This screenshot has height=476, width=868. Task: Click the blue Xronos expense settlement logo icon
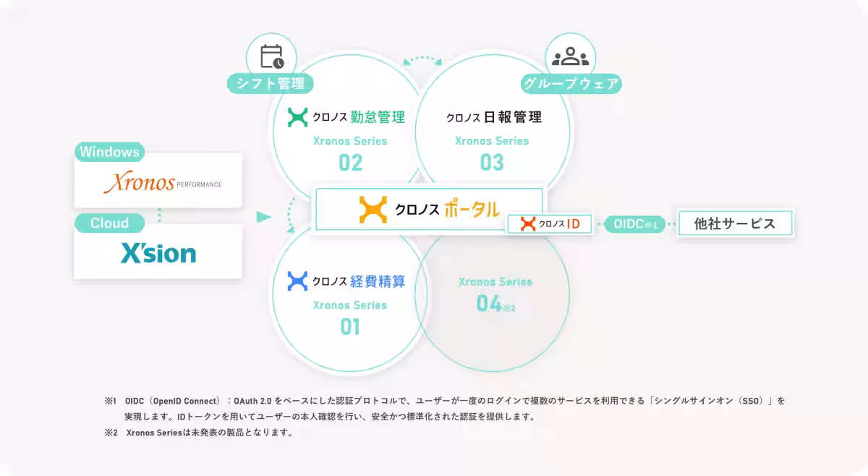point(297,281)
